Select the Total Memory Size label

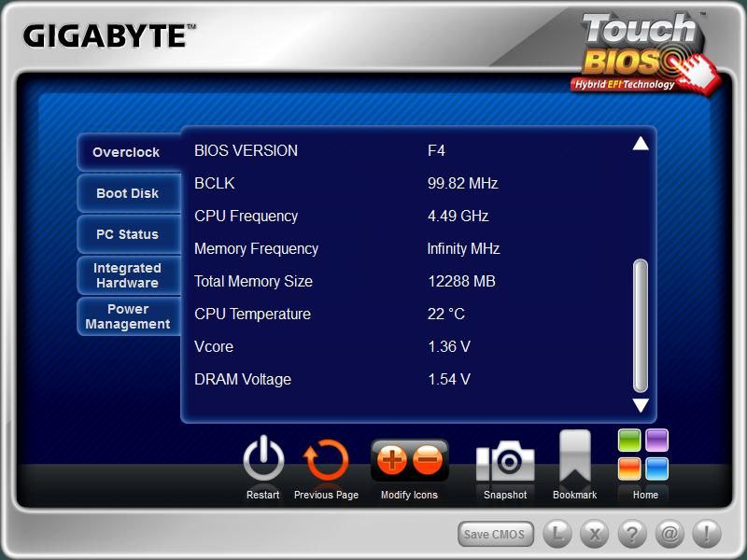pos(253,282)
